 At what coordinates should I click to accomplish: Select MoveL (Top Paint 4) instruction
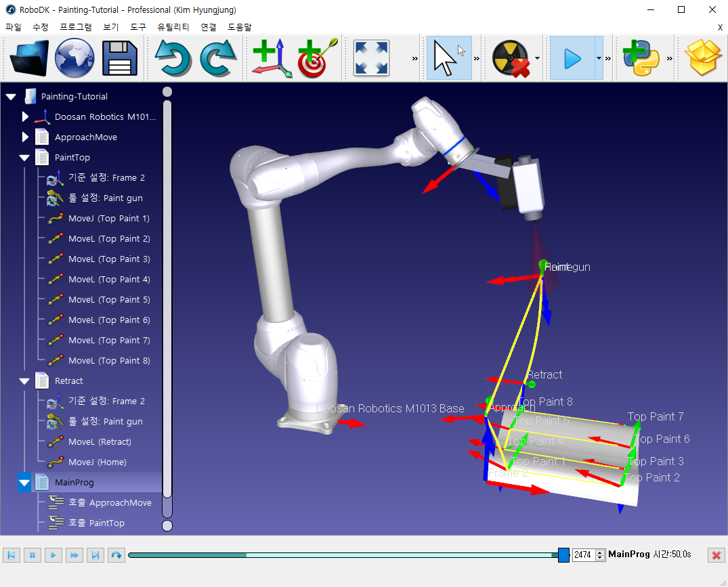(x=108, y=280)
